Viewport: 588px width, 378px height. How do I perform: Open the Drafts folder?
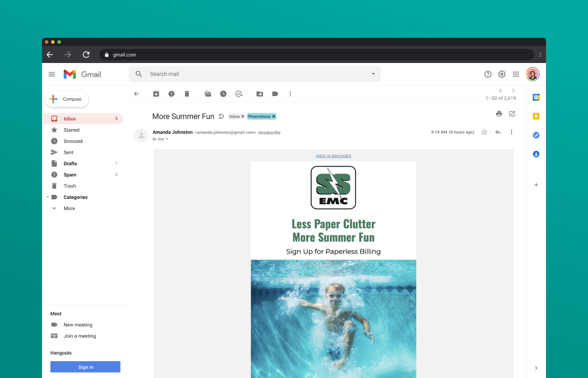(x=70, y=164)
